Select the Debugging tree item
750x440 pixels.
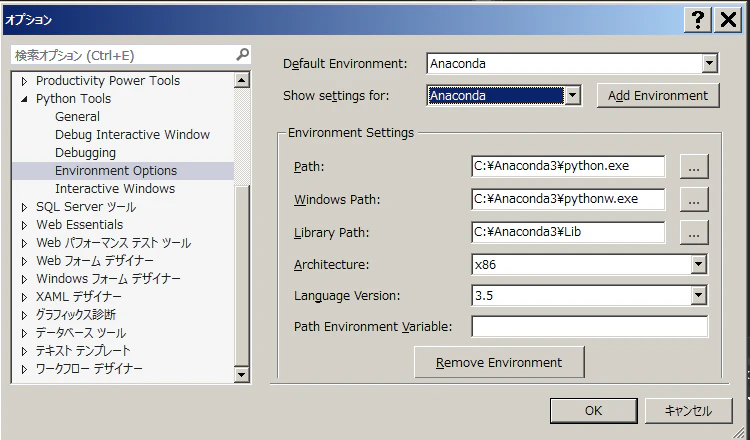[86, 153]
